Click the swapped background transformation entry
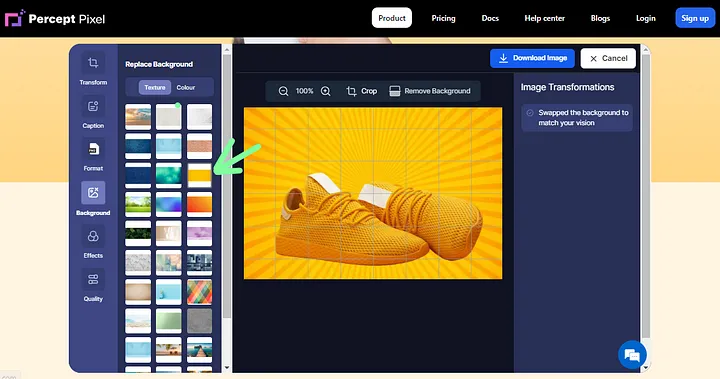 pyautogui.click(x=577, y=118)
